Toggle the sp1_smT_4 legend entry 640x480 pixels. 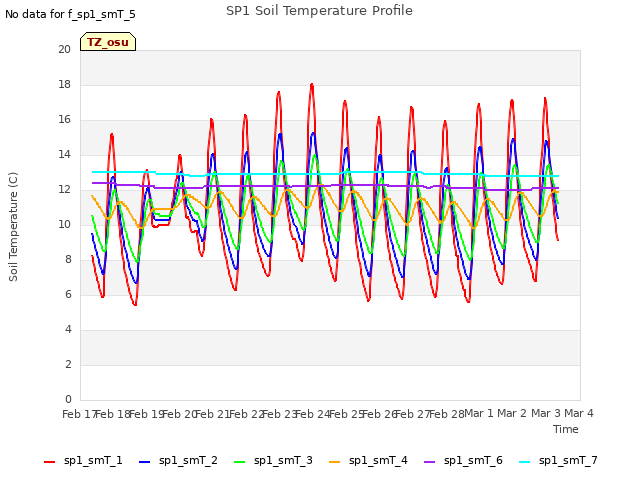[368, 461]
